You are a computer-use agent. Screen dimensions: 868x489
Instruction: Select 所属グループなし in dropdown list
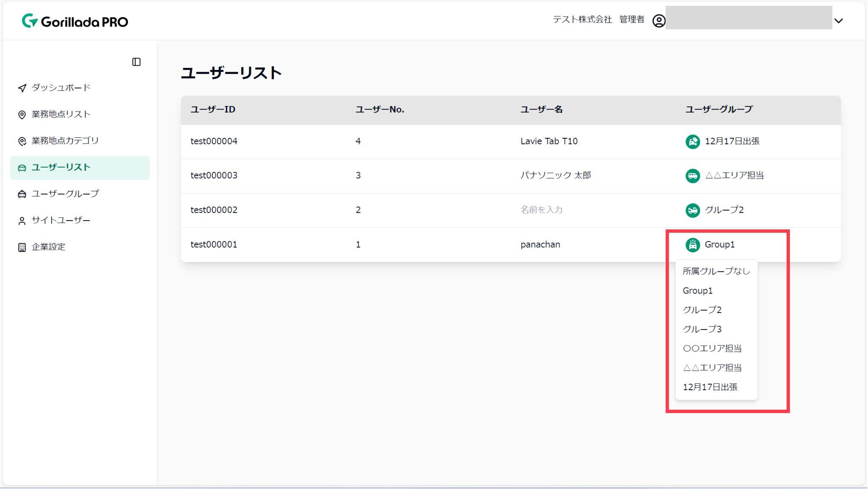point(716,271)
